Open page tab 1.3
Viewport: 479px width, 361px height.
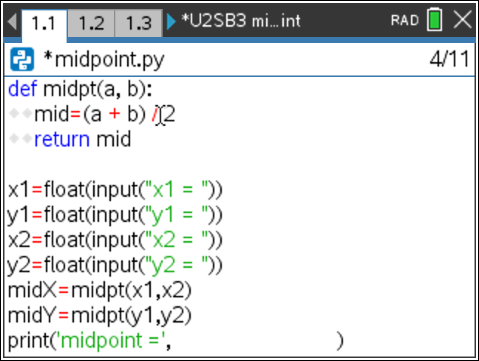click(138, 23)
